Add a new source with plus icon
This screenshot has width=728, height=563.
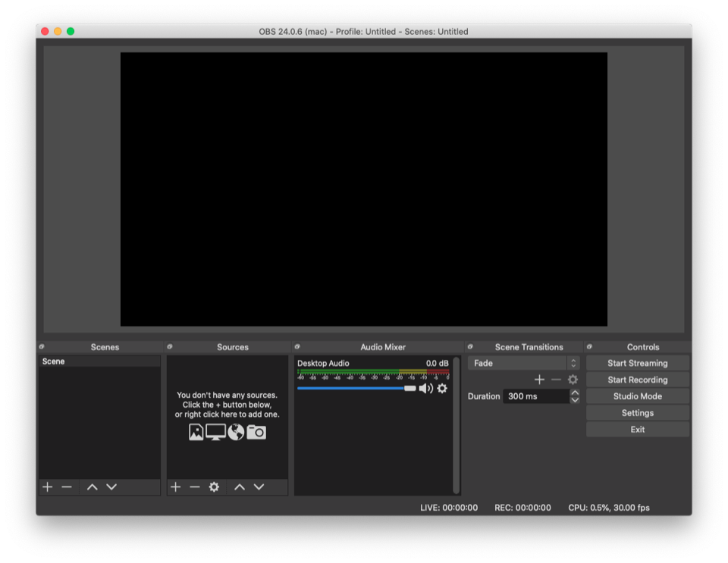(176, 486)
